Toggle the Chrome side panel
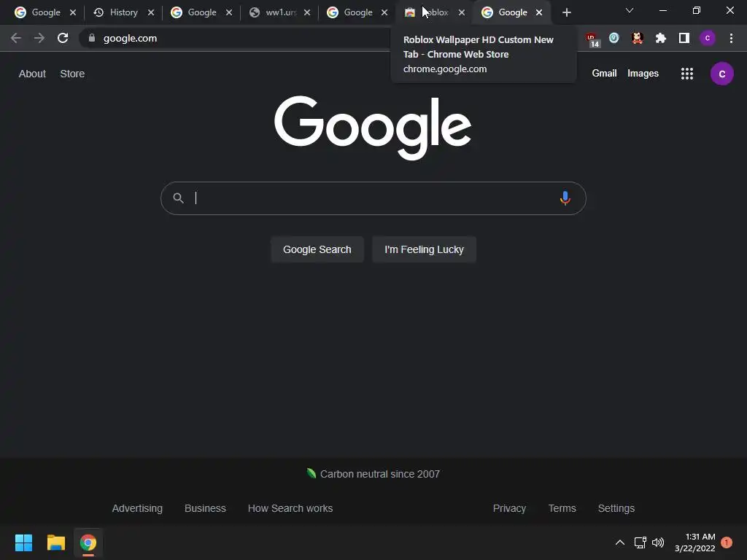This screenshot has height=560, width=747. tap(684, 38)
